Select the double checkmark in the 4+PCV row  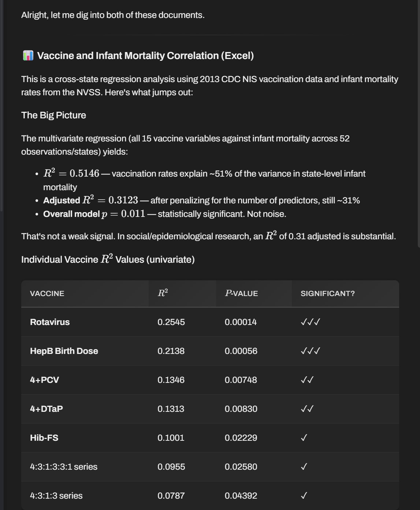click(307, 380)
